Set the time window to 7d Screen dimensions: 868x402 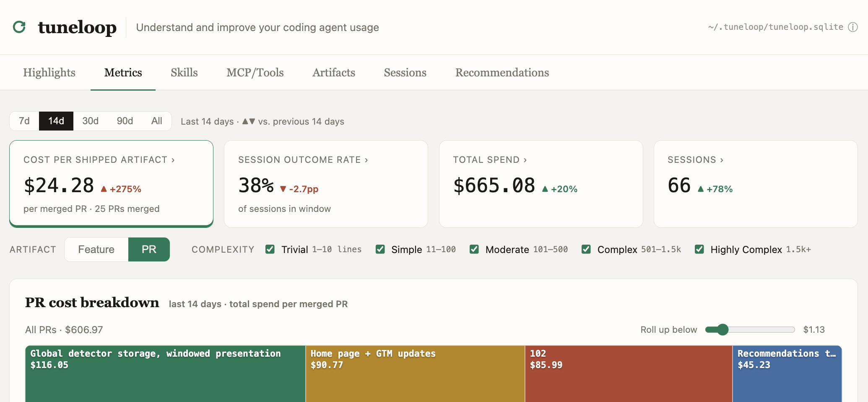pos(24,121)
